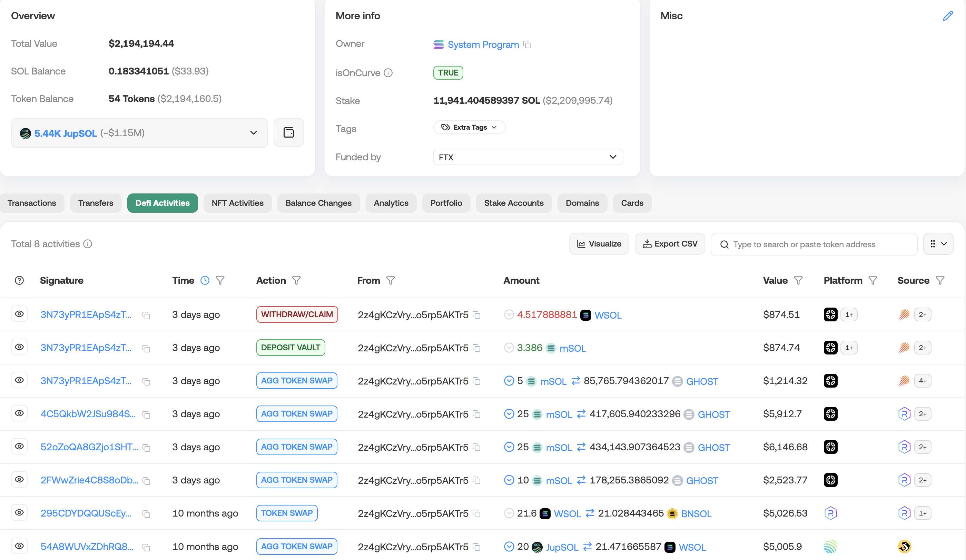This screenshot has width=966, height=560.
Task: Open the Value column filter icon
Action: pyautogui.click(x=798, y=280)
